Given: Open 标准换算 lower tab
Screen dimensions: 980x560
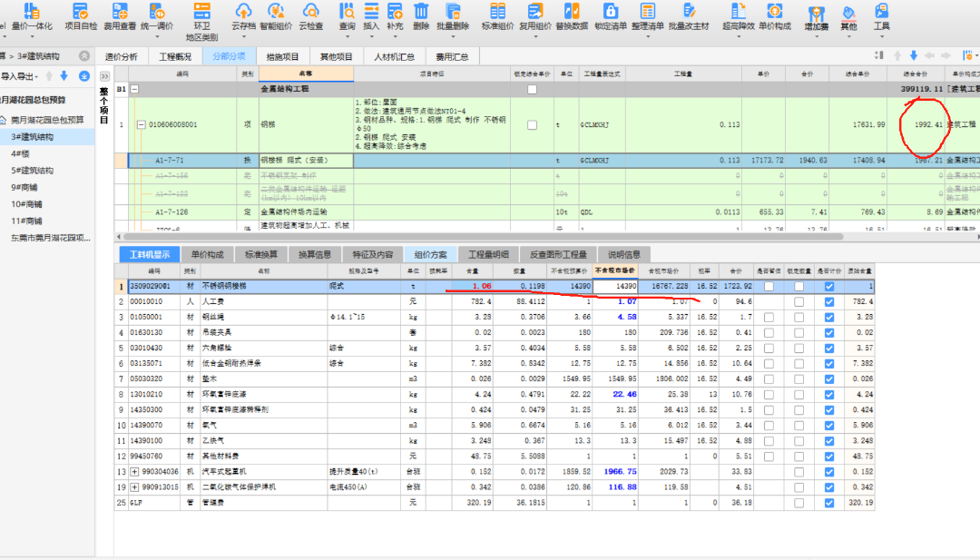Looking at the screenshot, I should coord(261,254).
